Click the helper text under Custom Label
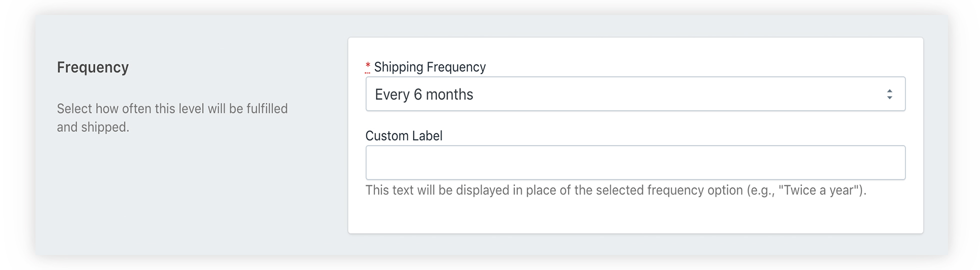 [x=615, y=190]
